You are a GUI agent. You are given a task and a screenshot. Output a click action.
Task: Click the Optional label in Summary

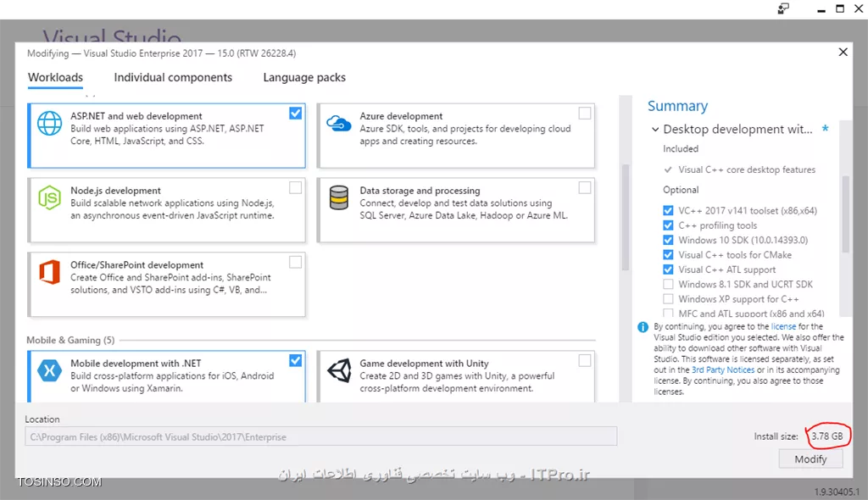[681, 189]
